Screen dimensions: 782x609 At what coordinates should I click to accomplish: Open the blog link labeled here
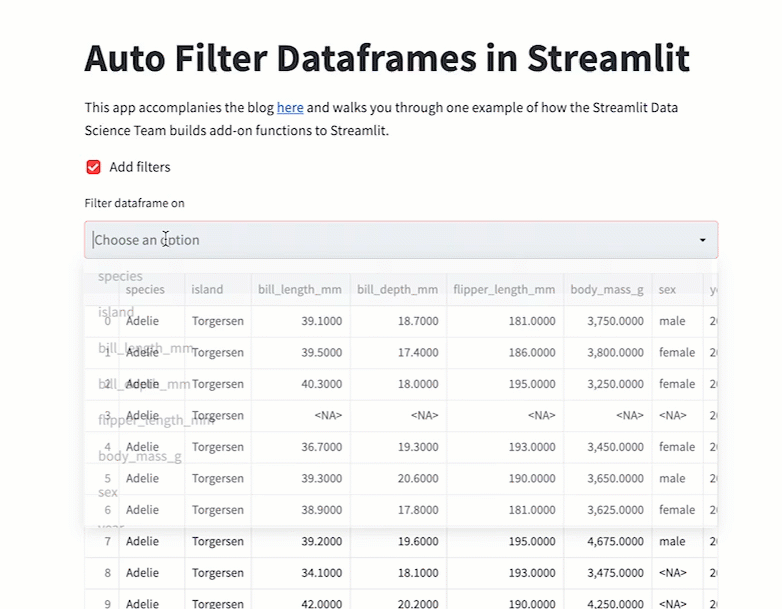click(x=290, y=108)
